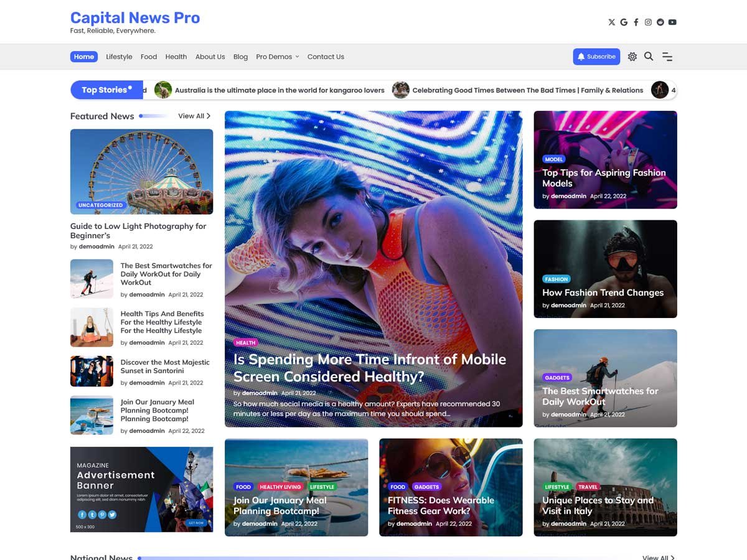Open the X (Twitter) social link
Screen dimensions: 747x560
[611, 22]
